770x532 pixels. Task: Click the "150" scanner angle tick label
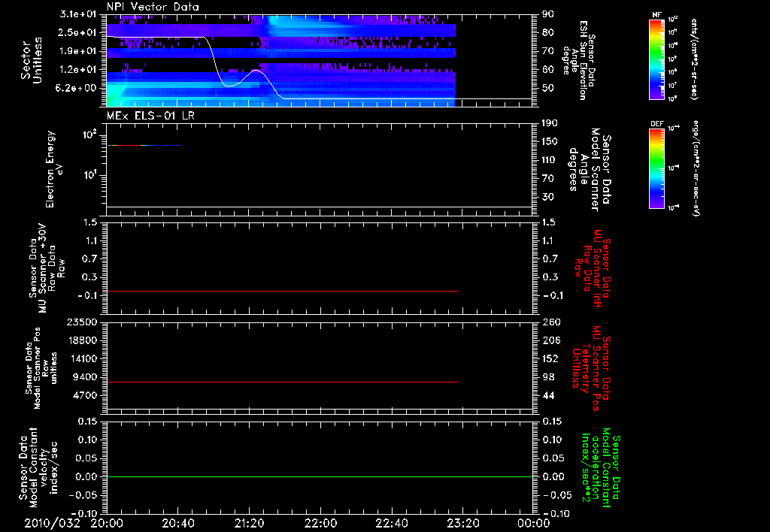[550, 141]
